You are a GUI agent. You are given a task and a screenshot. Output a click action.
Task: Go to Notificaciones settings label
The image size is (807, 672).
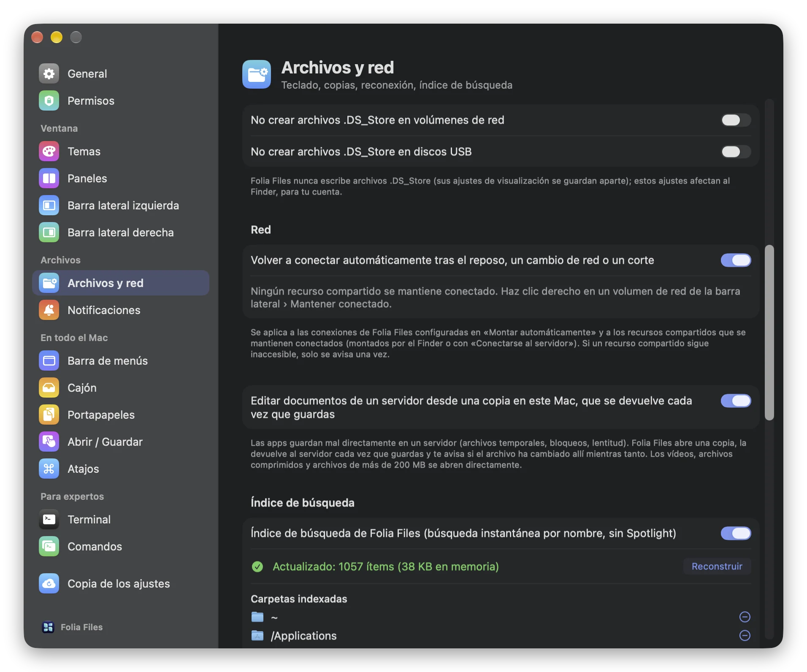(104, 310)
